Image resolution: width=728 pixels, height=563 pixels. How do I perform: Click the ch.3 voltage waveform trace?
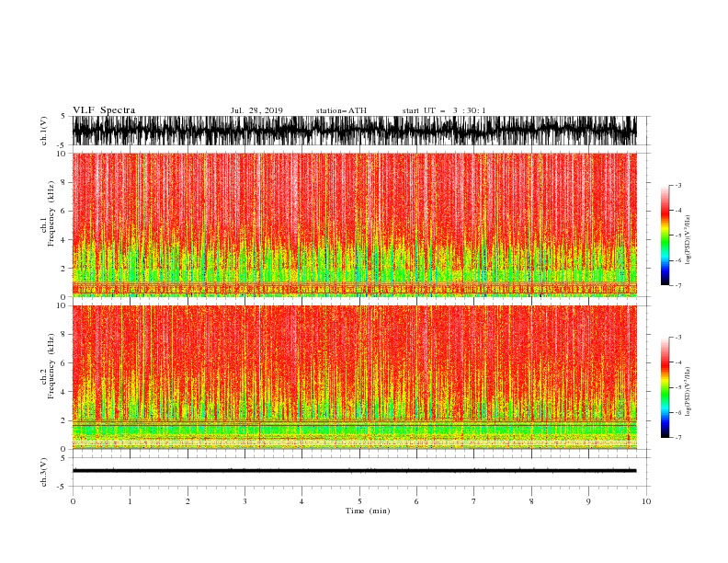coord(355,471)
